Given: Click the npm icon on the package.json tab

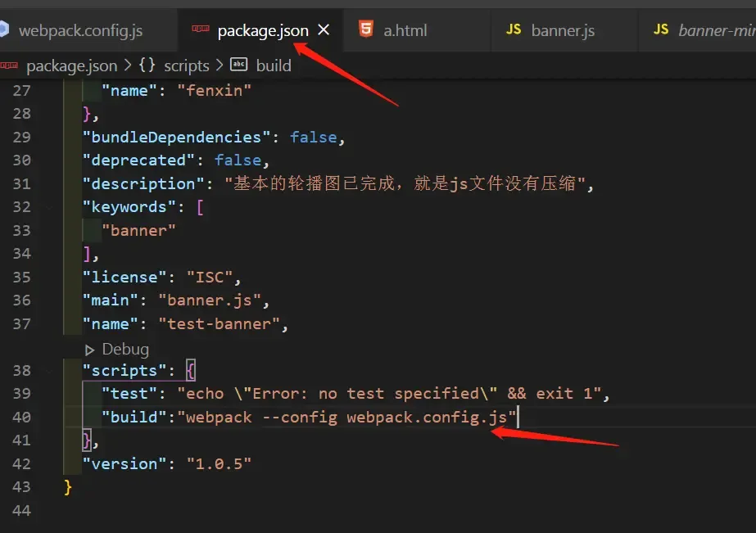Looking at the screenshot, I should (x=200, y=28).
